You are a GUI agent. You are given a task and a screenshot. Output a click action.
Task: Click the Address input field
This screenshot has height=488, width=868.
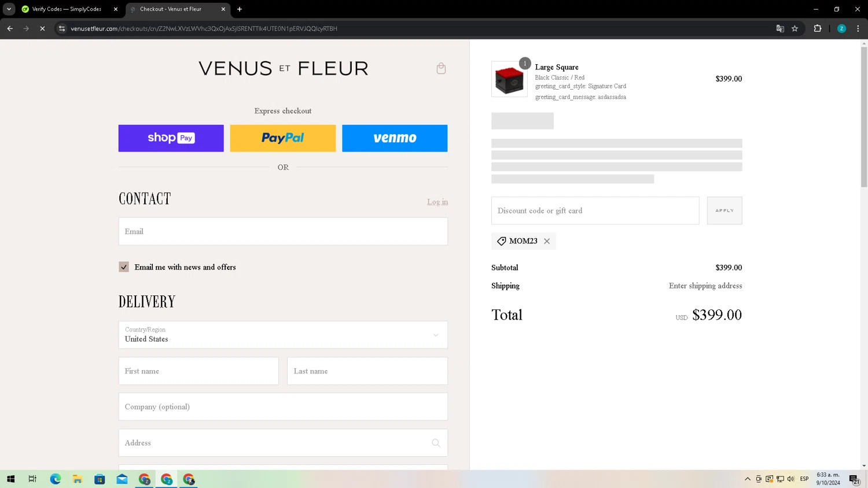[x=283, y=443]
